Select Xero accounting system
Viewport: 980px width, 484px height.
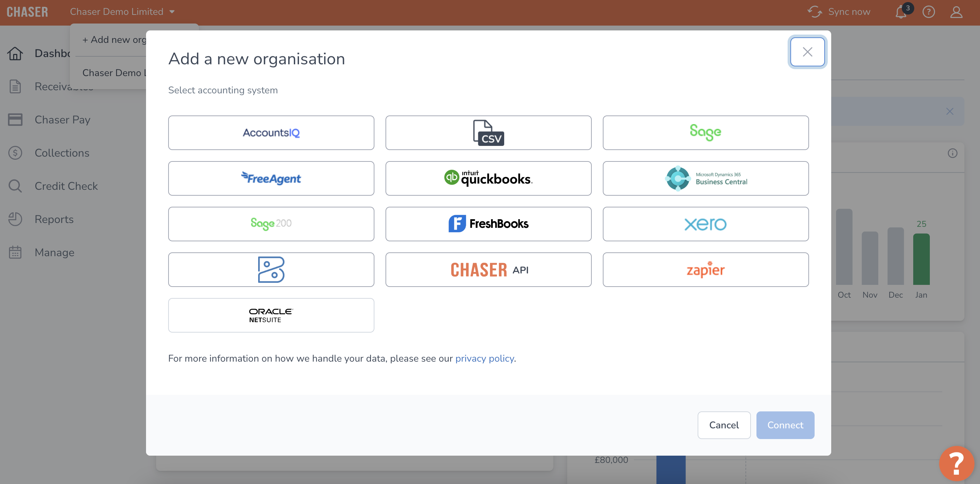(706, 224)
